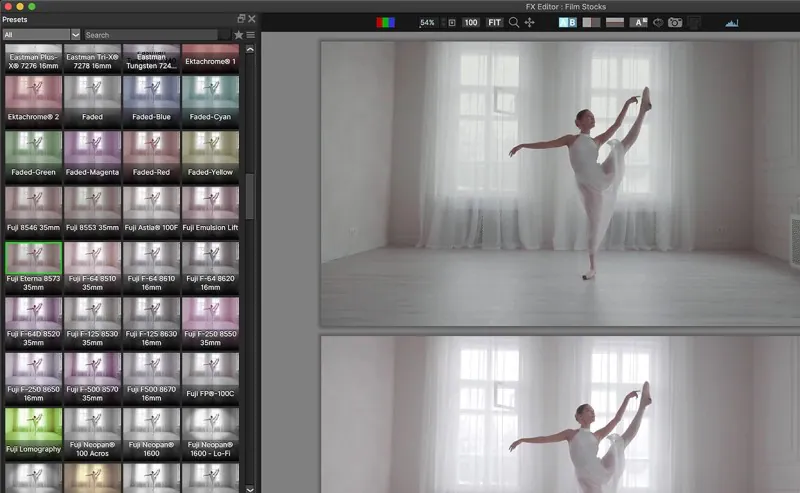
Task: Enable horizontal split view comparison
Action: pos(615,22)
